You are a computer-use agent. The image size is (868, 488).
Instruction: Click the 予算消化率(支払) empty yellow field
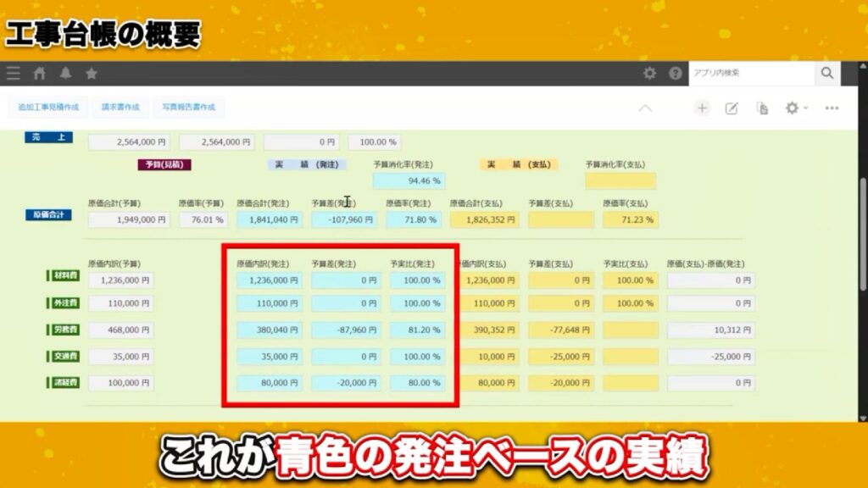(x=620, y=181)
